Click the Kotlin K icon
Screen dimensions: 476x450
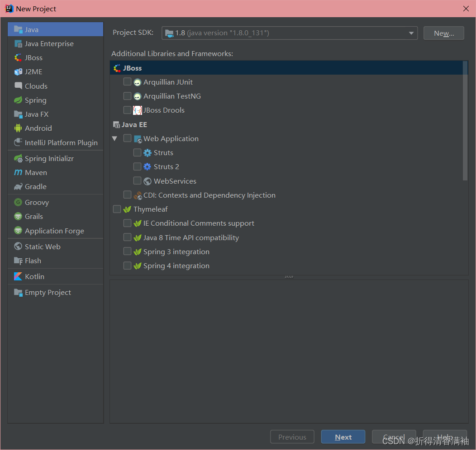pyautogui.click(x=18, y=276)
